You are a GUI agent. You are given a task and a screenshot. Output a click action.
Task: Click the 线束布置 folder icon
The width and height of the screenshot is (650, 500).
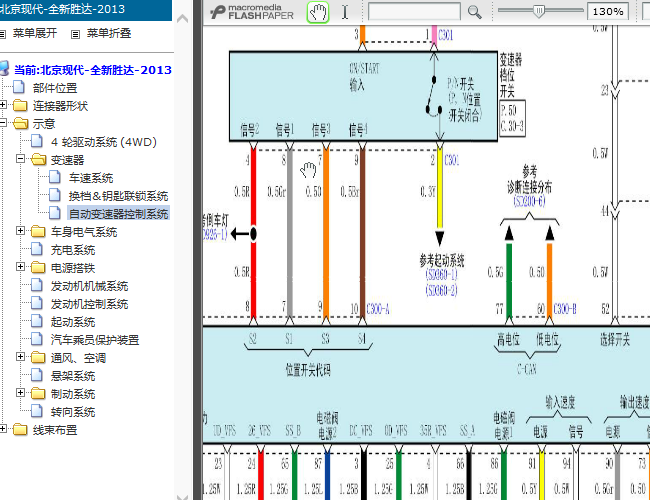point(20,429)
